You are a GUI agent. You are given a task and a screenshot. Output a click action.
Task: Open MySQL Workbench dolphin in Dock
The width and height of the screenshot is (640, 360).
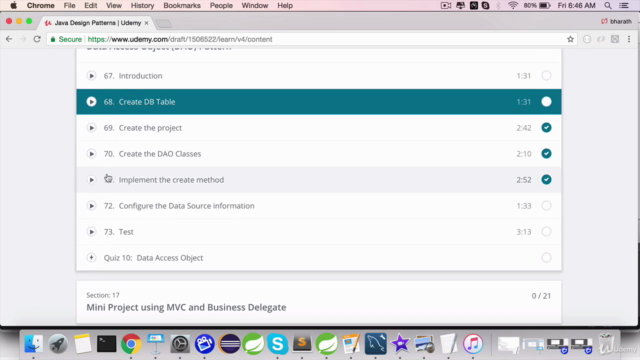click(376, 344)
